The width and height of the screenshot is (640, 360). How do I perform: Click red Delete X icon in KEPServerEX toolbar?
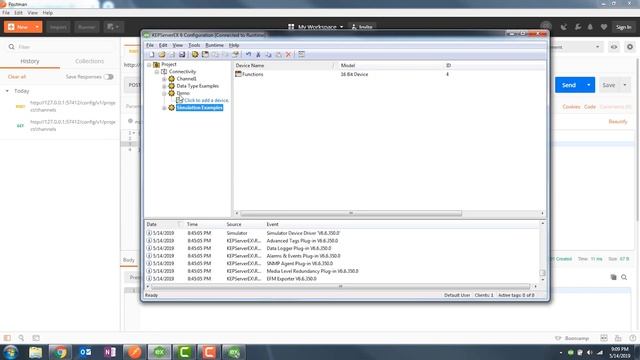(x=289, y=55)
